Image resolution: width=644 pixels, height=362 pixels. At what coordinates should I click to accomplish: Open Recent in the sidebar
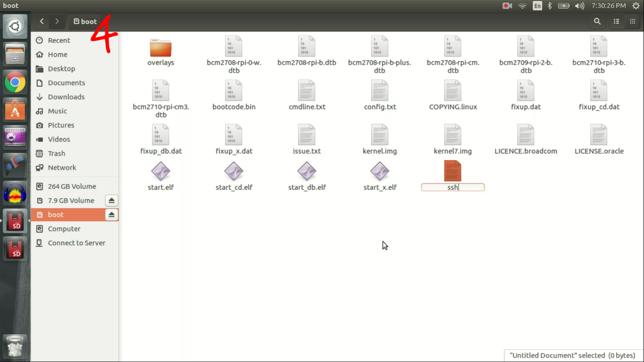(x=74, y=41)
